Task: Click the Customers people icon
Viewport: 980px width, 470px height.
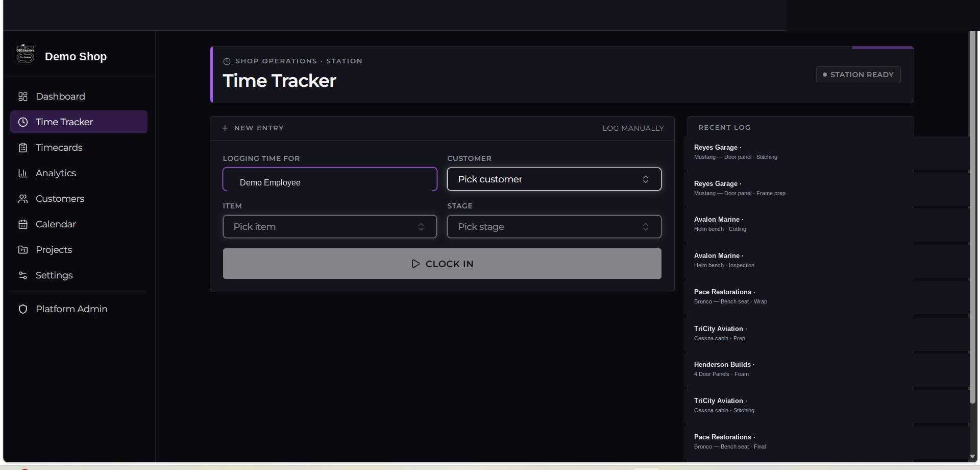Action: coord(23,199)
